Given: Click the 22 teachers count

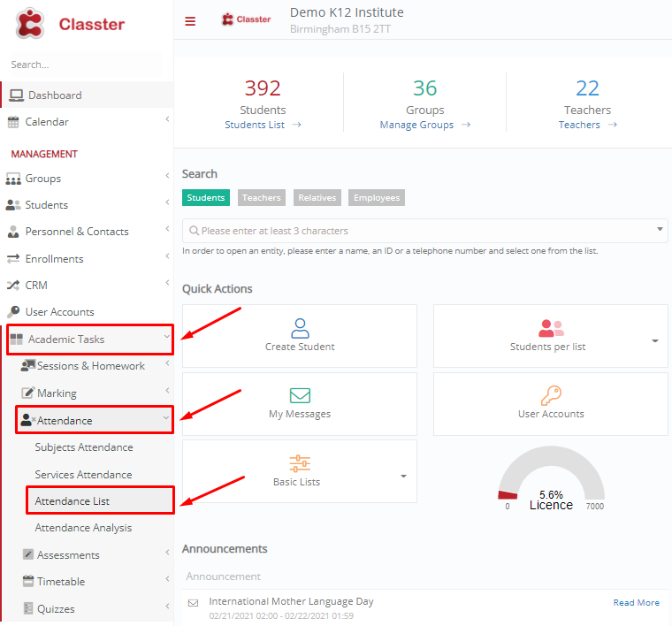Looking at the screenshot, I should click(587, 88).
